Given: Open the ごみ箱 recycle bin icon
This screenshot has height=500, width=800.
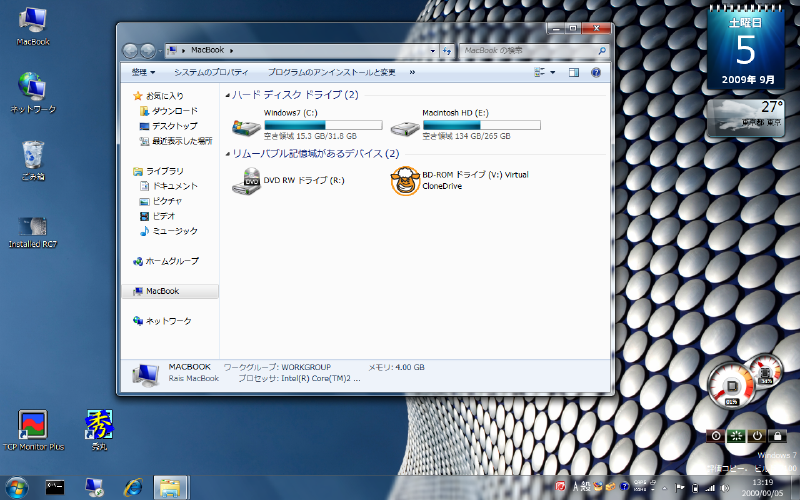Looking at the screenshot, I should [33, 160].
